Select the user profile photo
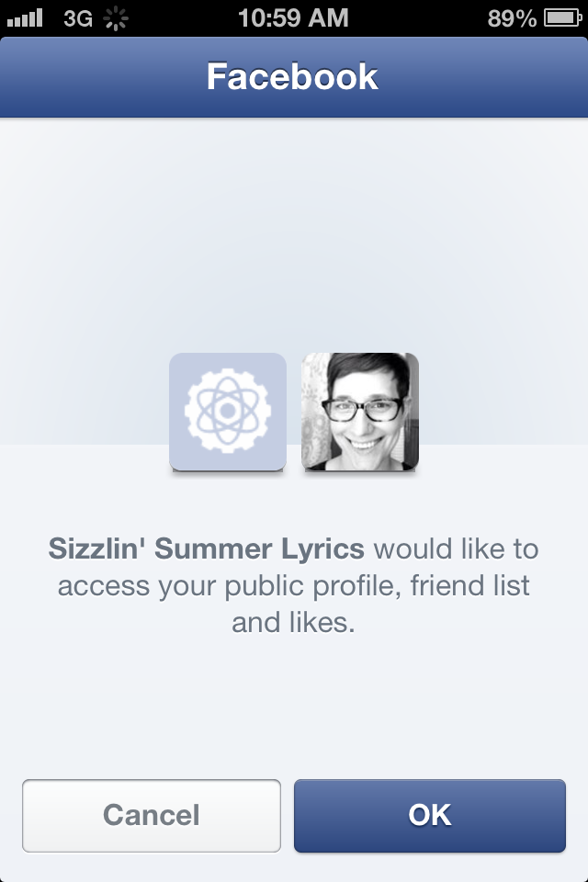 pyautogui.click(x=360, y=411)
